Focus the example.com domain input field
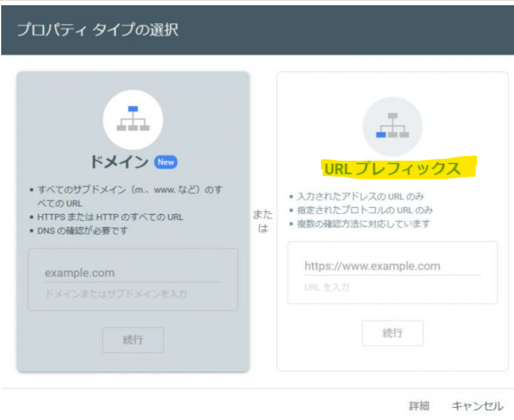The width and height of the screenshot is (514, 420). (133, 273)
